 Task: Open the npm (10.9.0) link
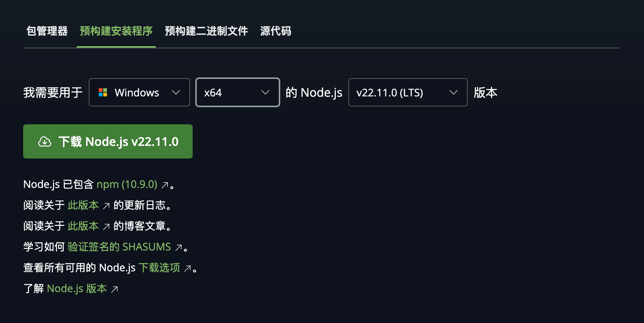127,184
